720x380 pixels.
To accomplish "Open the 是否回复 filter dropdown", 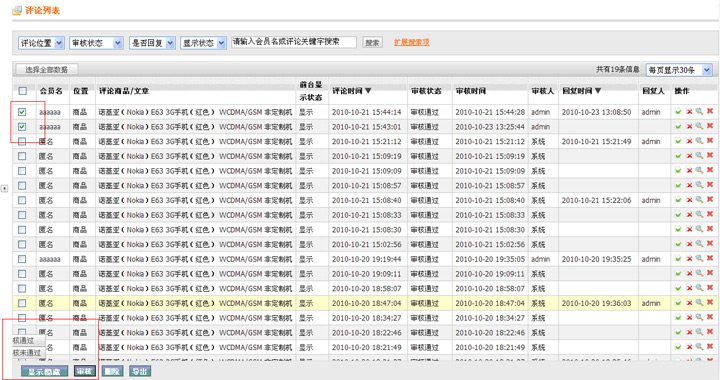I will pyautogui.click(x=152, y=43).
